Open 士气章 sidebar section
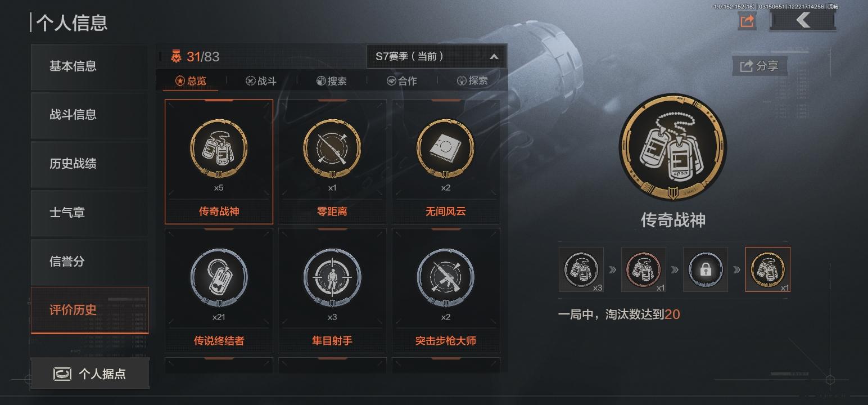868x405 pixels. (x=90, y=213)
